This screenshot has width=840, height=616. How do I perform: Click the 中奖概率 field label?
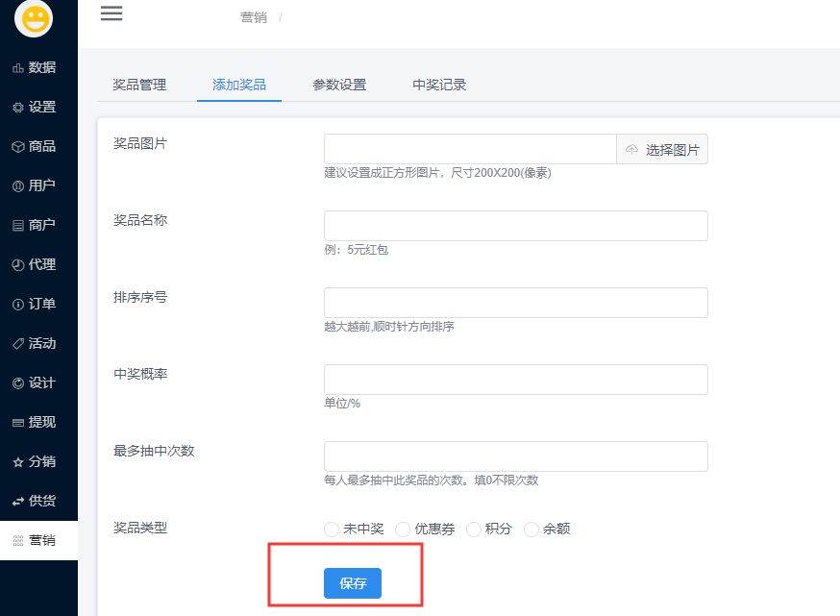140,374
